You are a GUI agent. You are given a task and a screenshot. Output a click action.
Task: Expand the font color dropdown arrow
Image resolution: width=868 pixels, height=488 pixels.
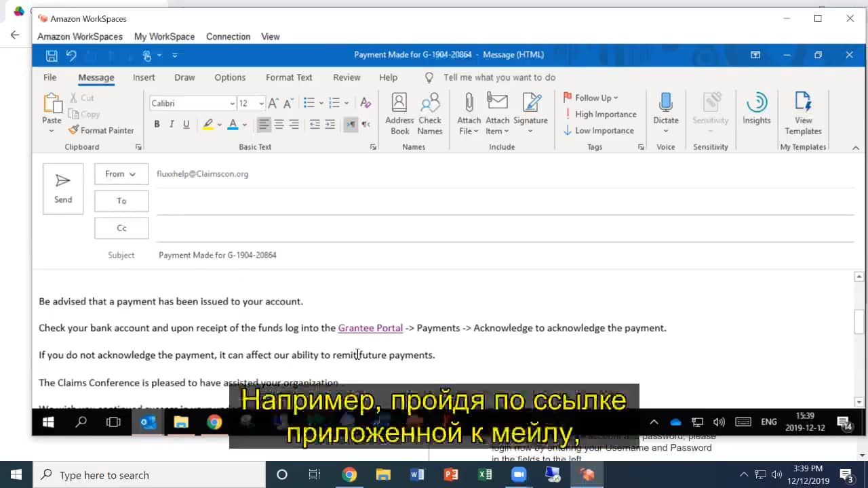[x=244, y=124]
